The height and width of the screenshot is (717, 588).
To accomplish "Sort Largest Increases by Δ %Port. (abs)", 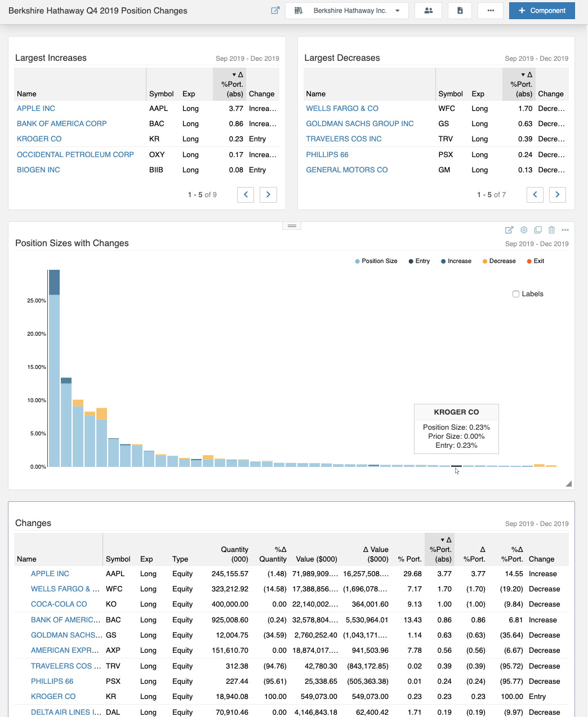I will [230, 84].
